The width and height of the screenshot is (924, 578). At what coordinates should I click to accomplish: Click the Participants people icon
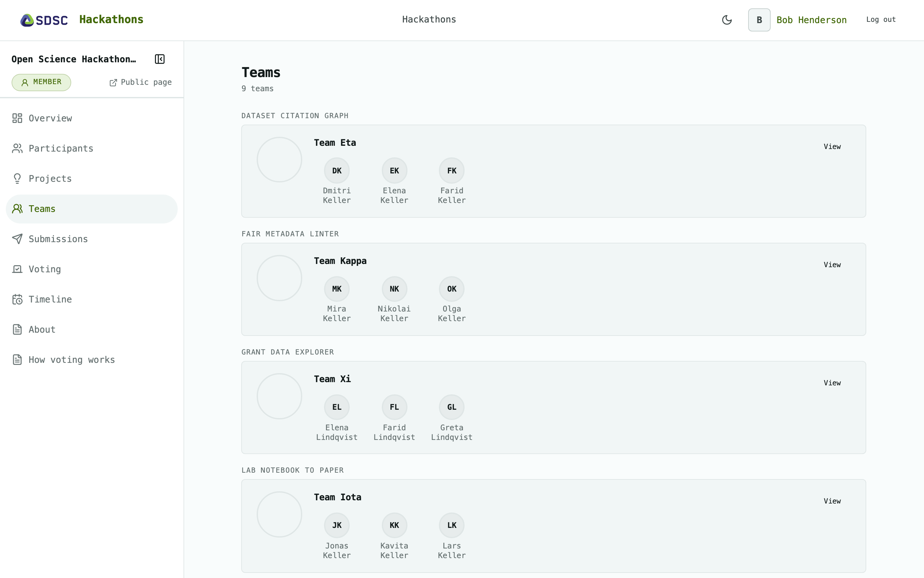point(17,148)
